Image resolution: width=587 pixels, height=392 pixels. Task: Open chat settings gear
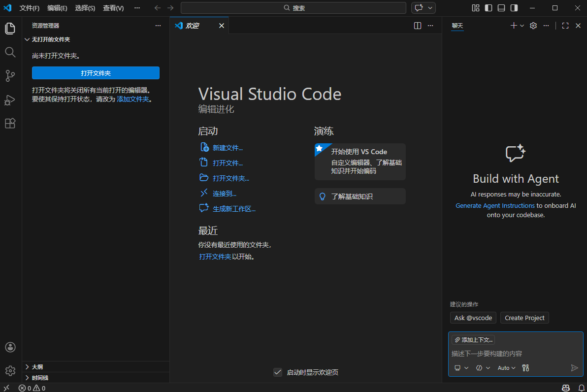pos(533,26)
